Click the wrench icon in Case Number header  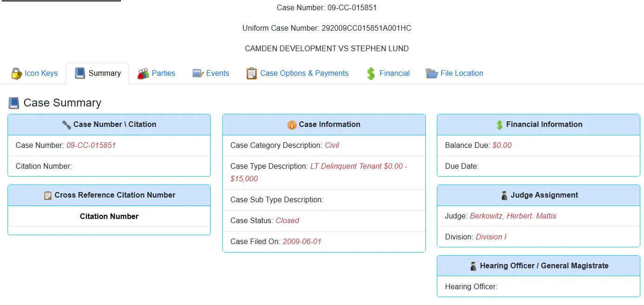click(x=66, y=125)
